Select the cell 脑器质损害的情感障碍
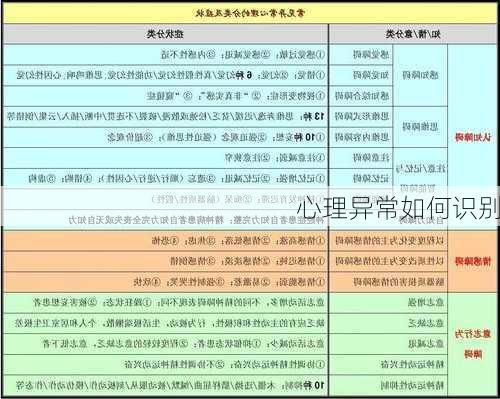This screenshot has height=399, width=500. click(388, 282)
